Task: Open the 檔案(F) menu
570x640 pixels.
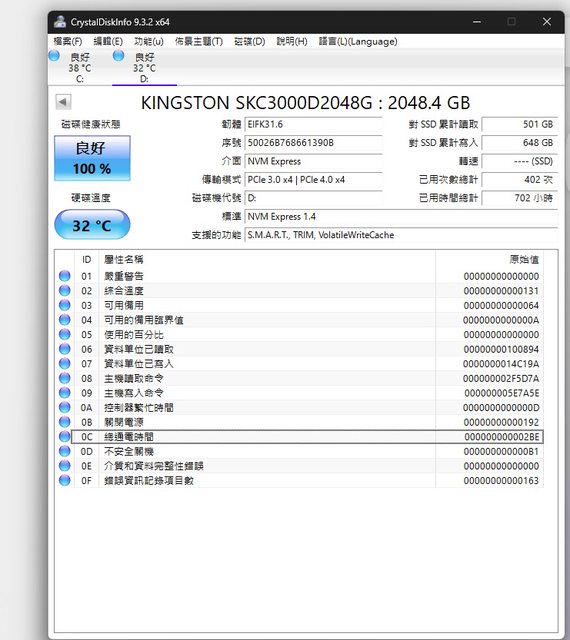Action: click(68, 41)
